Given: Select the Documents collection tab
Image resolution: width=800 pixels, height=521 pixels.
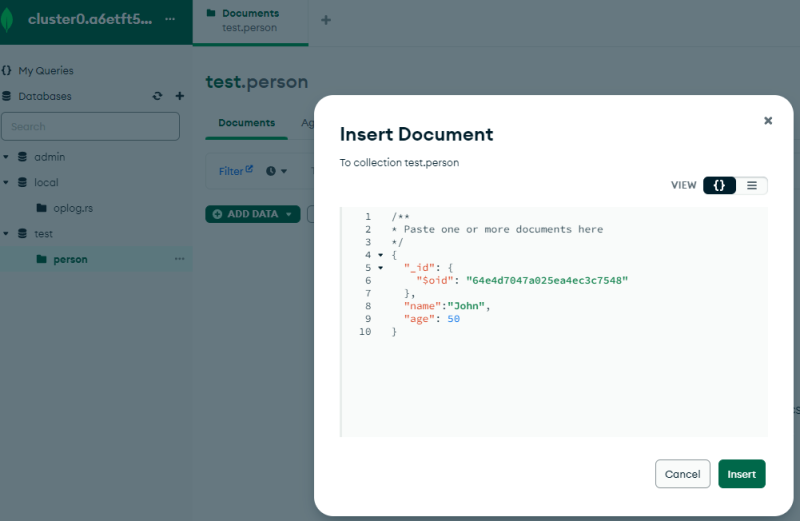Looking at the screenshot, I should click(246, 123).
